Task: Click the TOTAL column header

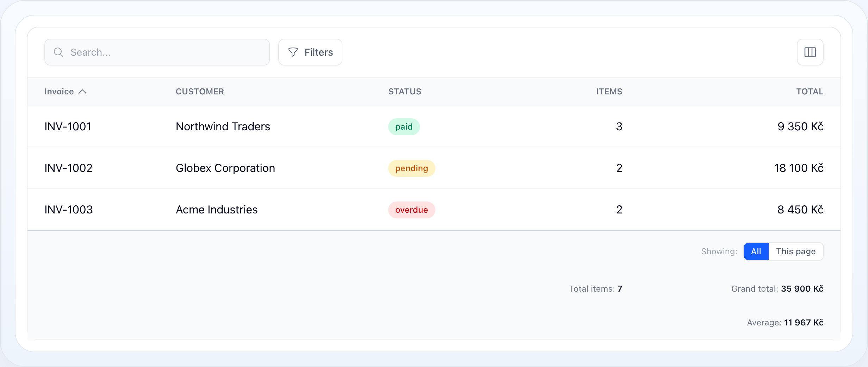Action: tap(810, 92)
